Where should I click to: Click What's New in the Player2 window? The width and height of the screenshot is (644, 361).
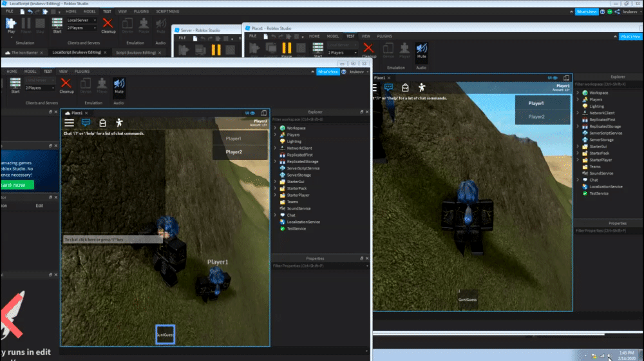pos(328,72)
